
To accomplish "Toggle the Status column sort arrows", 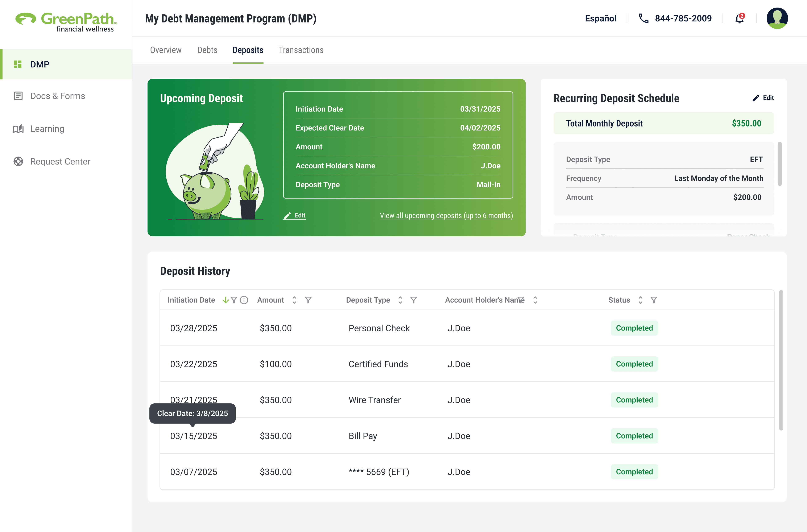I will (640, 300).
